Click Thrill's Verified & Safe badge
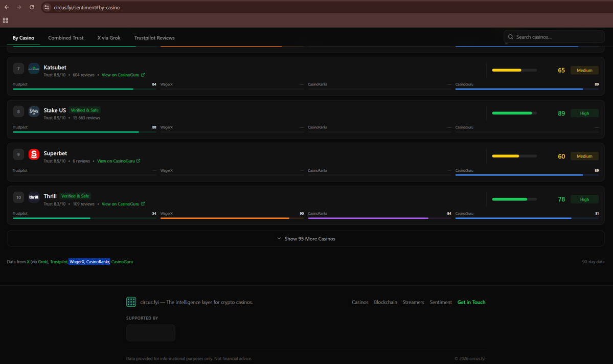Screen dimensions: 613x364 (75, 196)
